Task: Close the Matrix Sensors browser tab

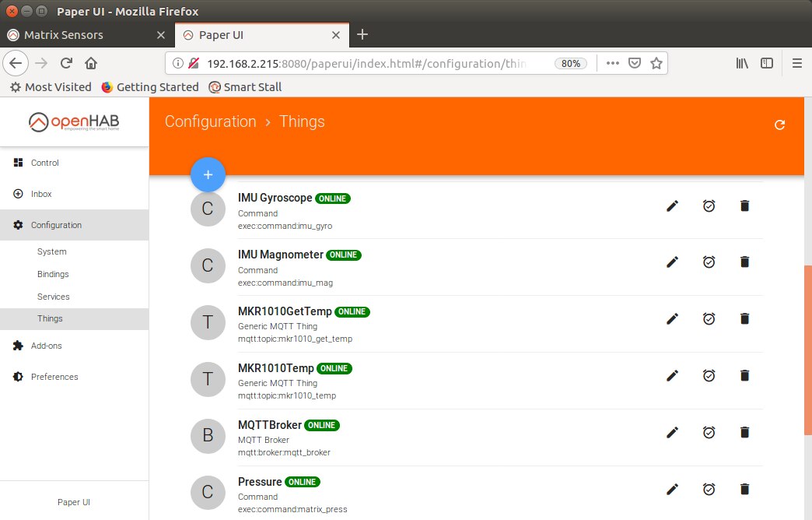Action: (161, 35)
